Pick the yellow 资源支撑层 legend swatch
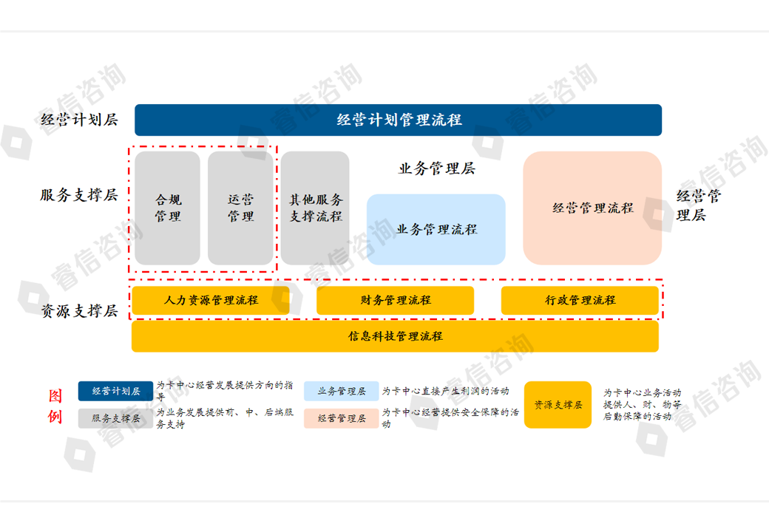 click(558, 405)
